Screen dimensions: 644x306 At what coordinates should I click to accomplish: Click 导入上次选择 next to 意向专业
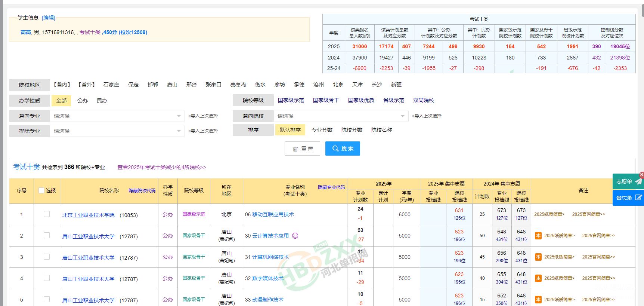203,116
